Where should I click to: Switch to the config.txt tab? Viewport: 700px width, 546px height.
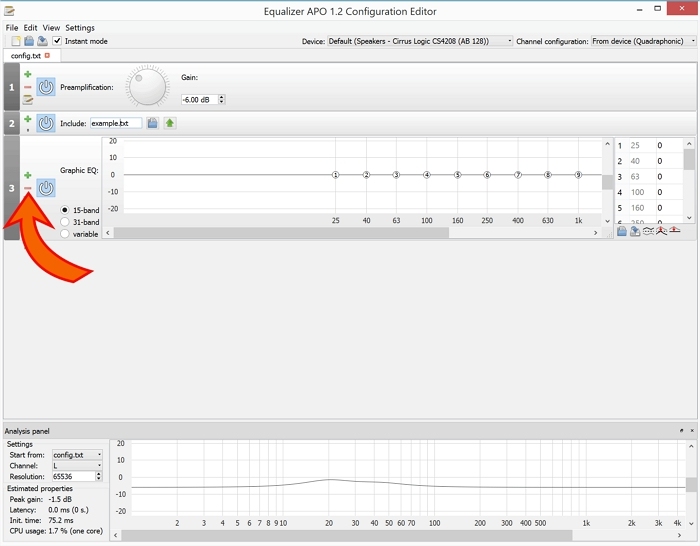(x=25, y=56)
